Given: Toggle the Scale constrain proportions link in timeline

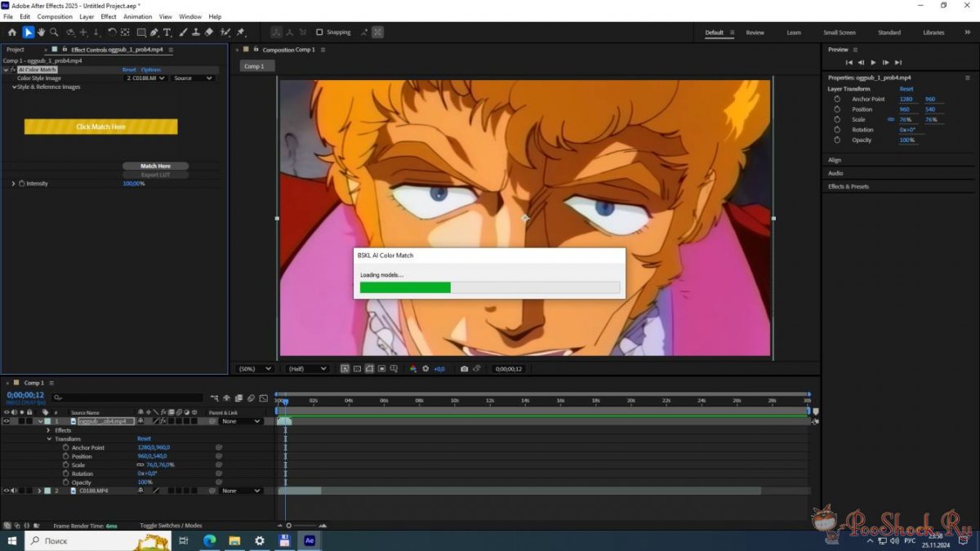Looking at the screenshot, I should click(140, 464).
